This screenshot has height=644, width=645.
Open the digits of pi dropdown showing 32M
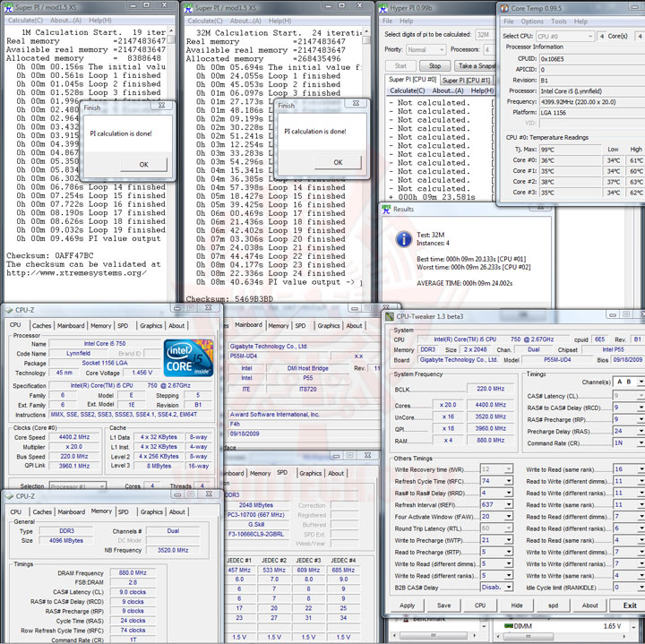(485, 35)
